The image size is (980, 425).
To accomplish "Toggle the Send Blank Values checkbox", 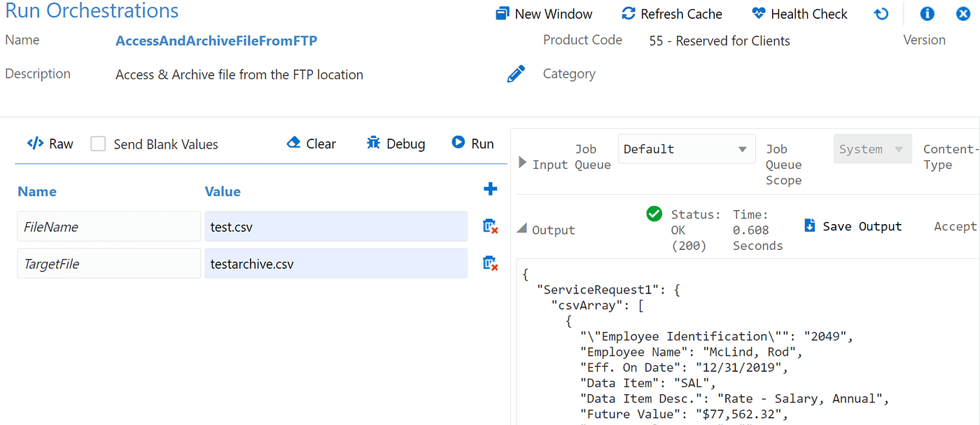I will tap(99, 144).
